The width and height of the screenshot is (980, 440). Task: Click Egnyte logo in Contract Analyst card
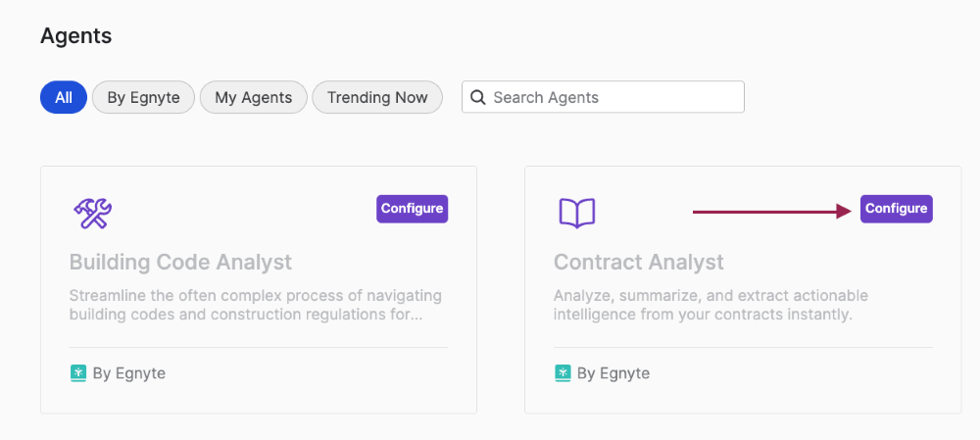click(563, 373)
